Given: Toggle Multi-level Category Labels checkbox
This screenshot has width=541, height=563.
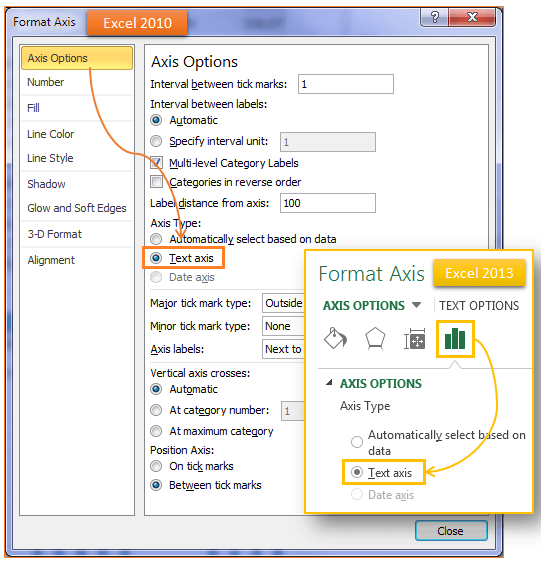Looking at the screenshot, I should (x=156, y=163).
